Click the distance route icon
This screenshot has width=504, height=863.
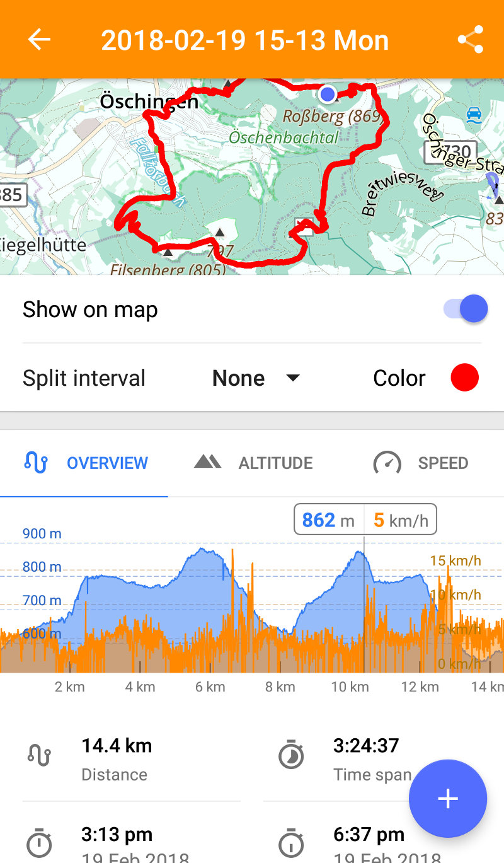tap(39, 755)
